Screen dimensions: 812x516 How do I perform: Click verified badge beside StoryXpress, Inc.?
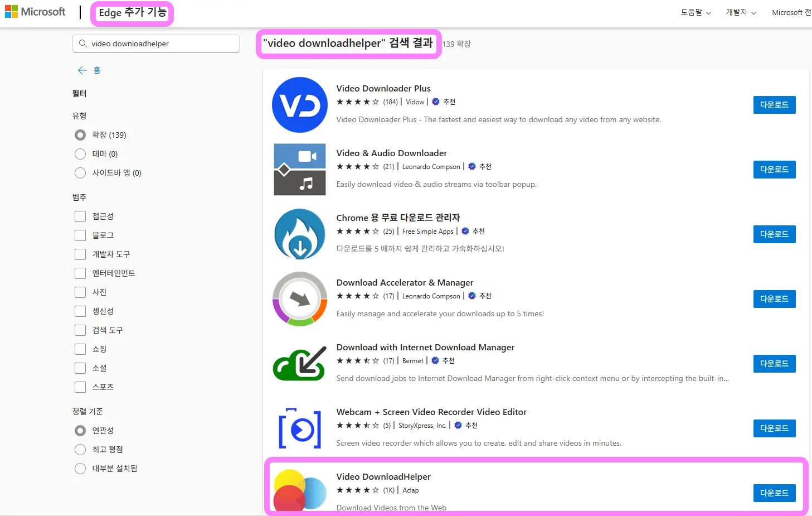458,426
